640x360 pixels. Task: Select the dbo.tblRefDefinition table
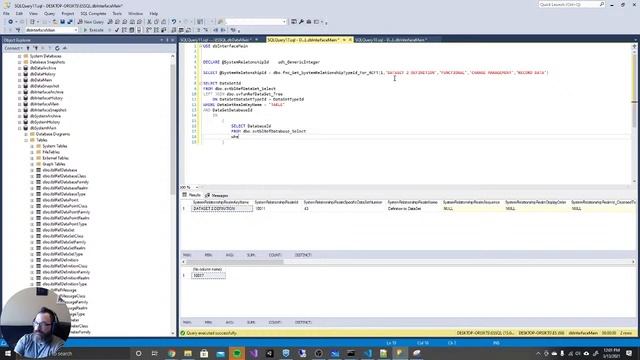[x=60, y=260]
